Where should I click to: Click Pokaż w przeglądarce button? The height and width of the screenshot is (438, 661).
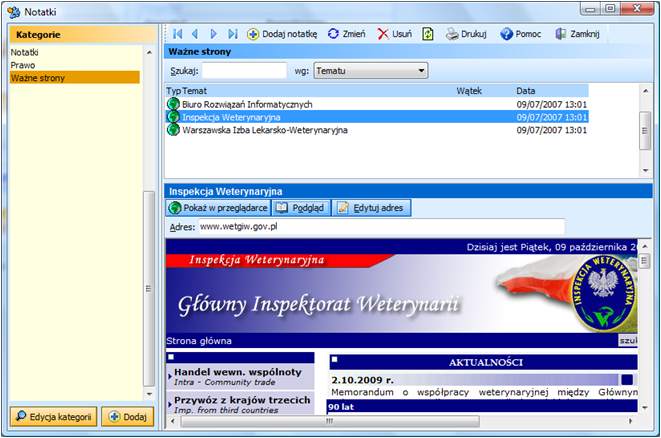(218, 208)
